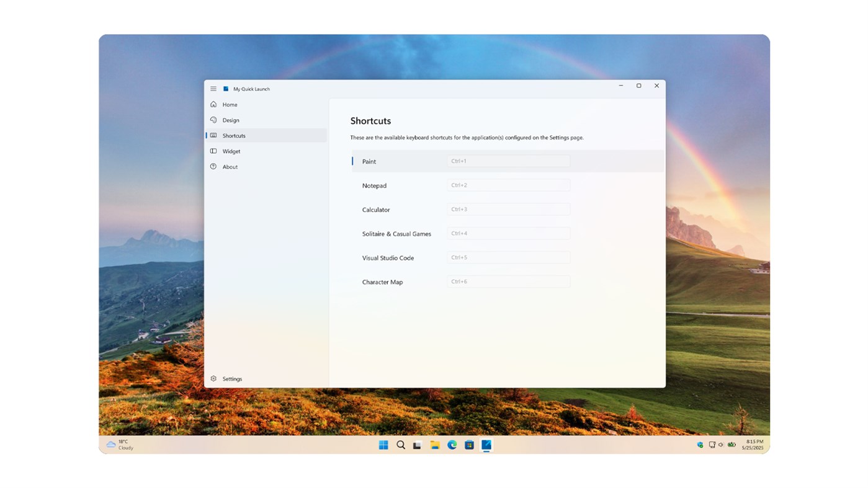Select the Home icon in the sidebar
Image resolution: width=868 pixels, height=488 pixels.
[213, 104]
